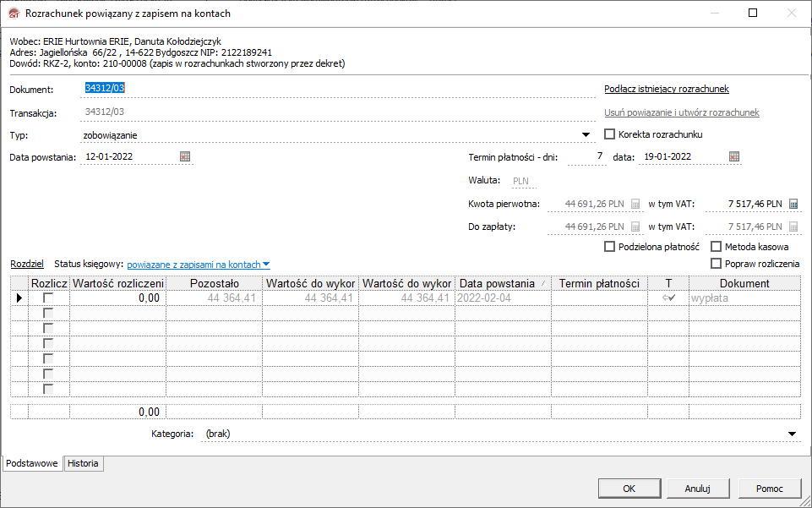
Task: Click Dokument field with 34312/03
Action: pyautogui.click(x=338, y=89)
